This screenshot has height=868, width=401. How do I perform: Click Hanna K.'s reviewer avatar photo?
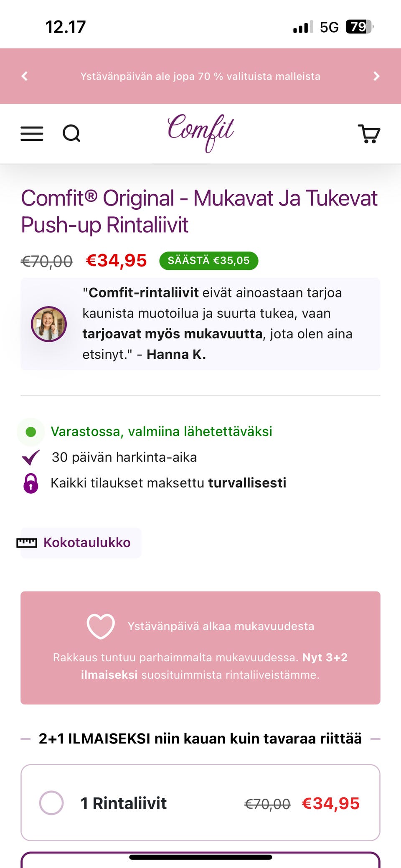(48, 324)
